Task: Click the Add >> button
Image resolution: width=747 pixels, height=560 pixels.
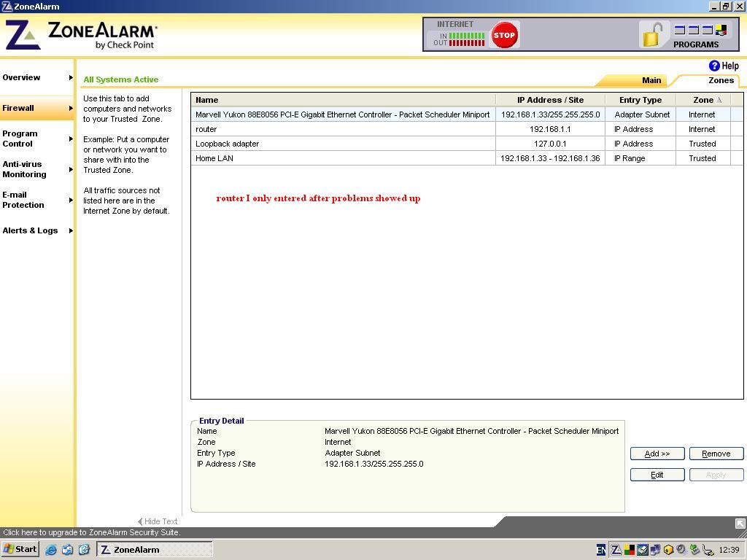Action: point(657,454)
